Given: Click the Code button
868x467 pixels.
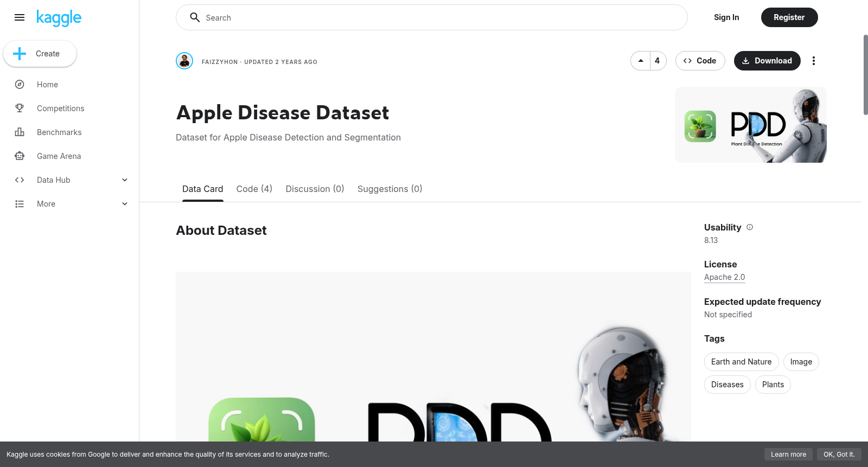Looking at the screenshot, I should (700, 61).
